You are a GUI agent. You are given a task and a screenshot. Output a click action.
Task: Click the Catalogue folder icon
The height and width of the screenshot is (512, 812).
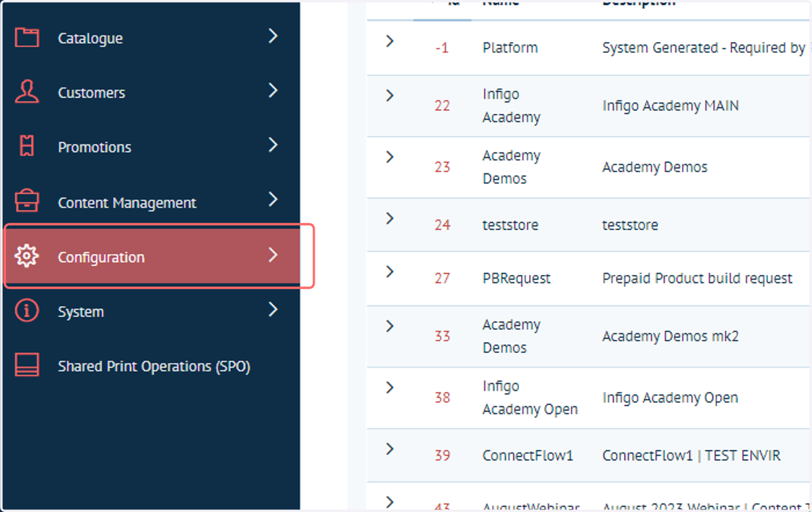point(27,38)
